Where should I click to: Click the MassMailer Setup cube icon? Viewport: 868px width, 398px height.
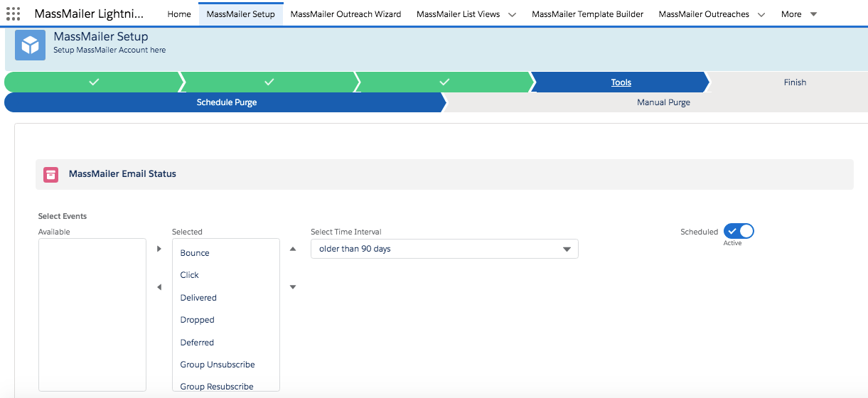(30, 45)
